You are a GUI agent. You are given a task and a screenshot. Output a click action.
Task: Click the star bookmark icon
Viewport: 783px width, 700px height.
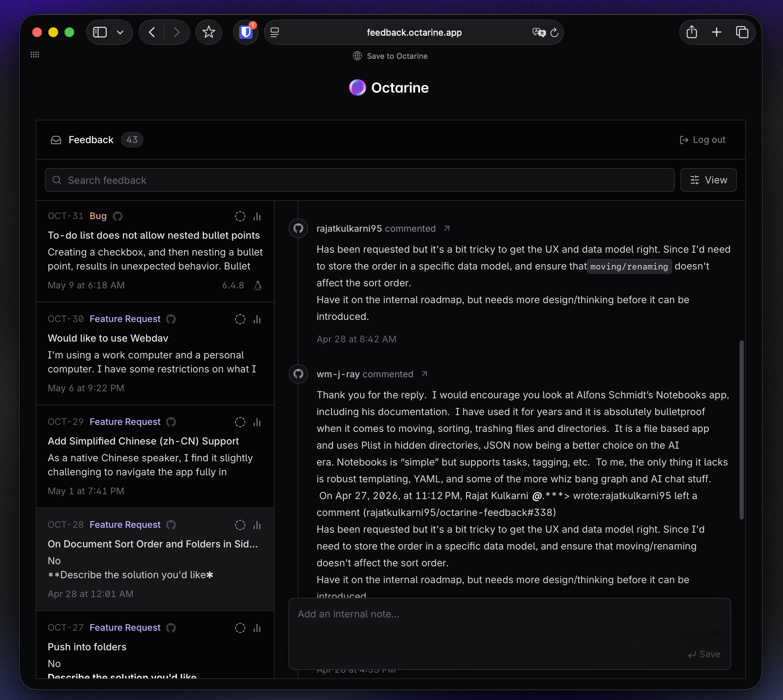[x=209, y=32]
